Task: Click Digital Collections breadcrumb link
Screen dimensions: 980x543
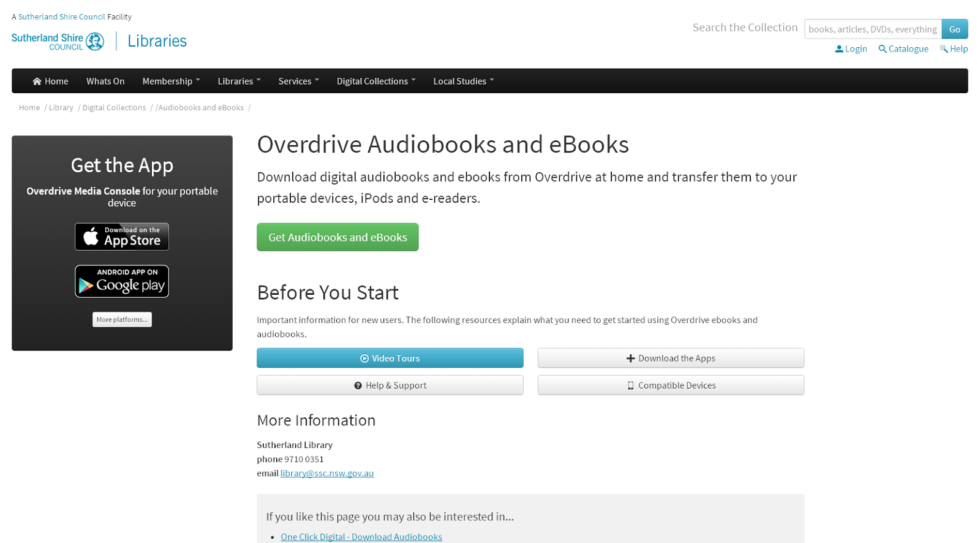Action: coord(114,107)
